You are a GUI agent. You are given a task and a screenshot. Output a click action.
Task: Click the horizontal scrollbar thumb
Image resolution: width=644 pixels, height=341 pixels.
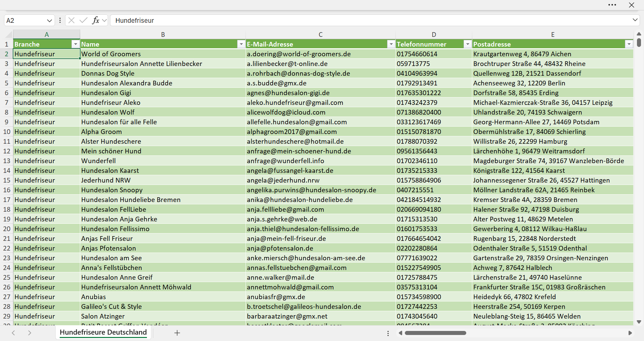[435, 333]
